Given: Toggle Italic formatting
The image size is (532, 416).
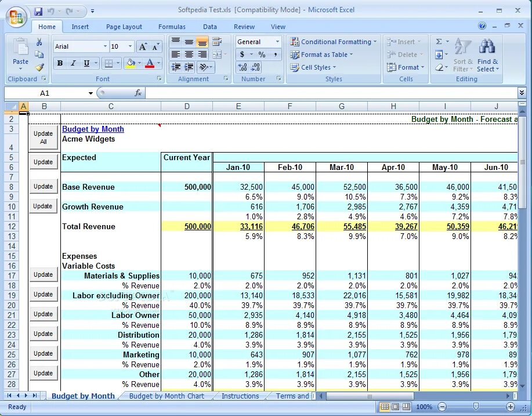Looking at the screenshot, I should [73, 63].
